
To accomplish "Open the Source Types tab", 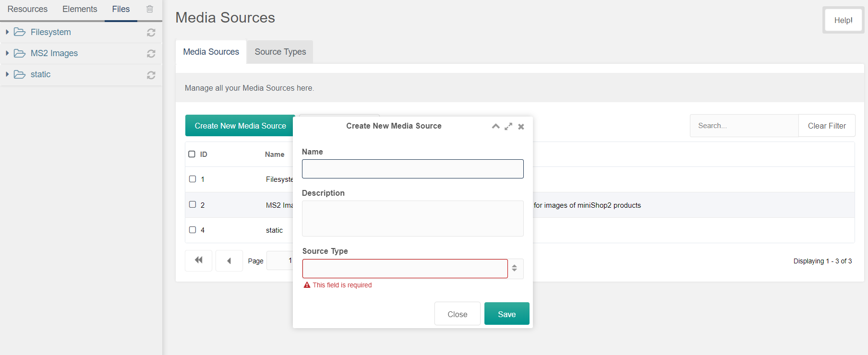I will [280, 52].
